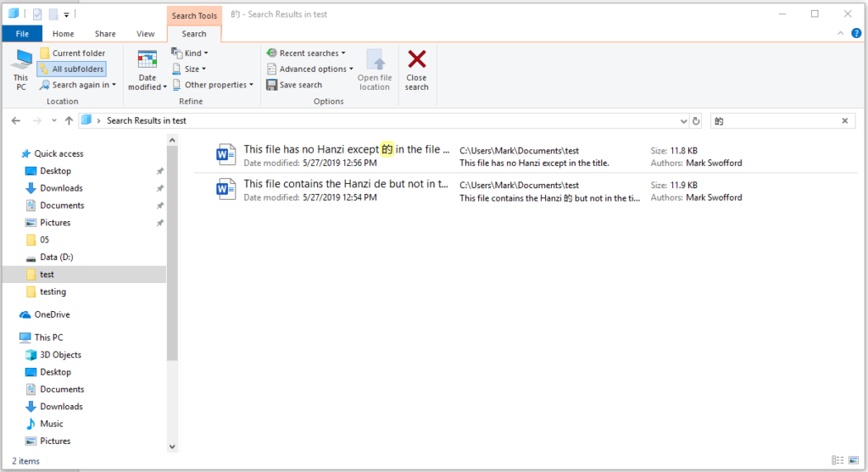Select Pictures under This PC
Image resolution: width=868 pixels, height=472 pixels.
(55, 441)
